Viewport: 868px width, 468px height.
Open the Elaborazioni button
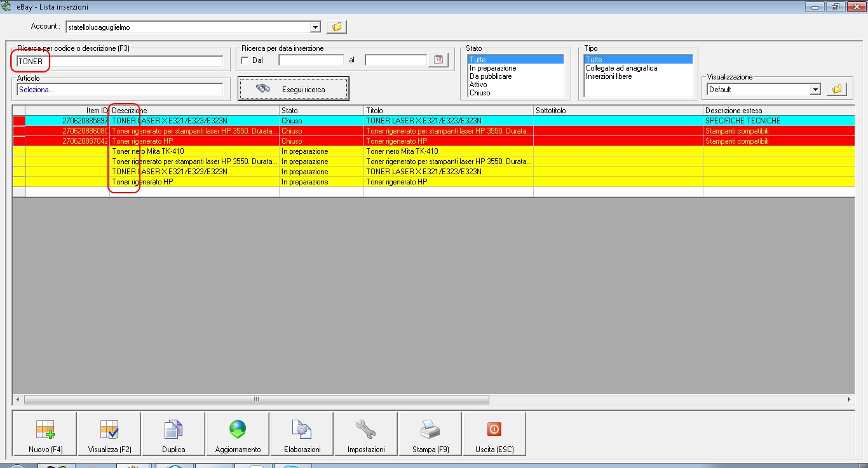302,434
